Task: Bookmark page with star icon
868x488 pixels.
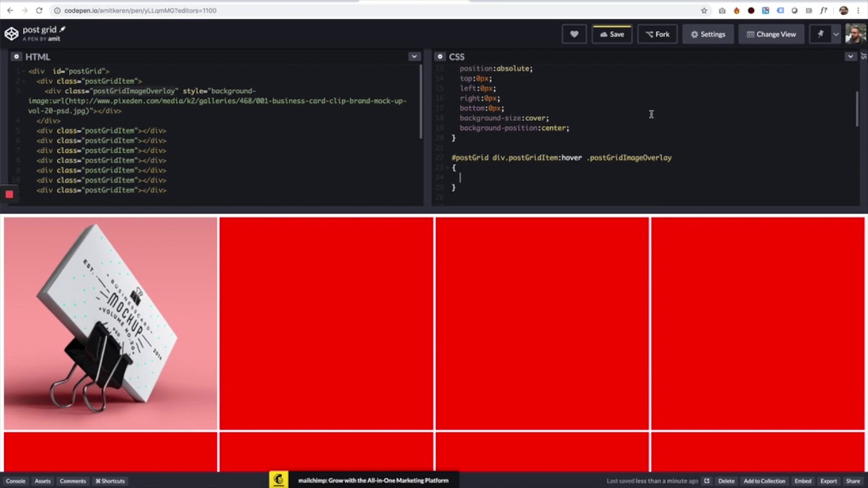Action: point(704,10)
